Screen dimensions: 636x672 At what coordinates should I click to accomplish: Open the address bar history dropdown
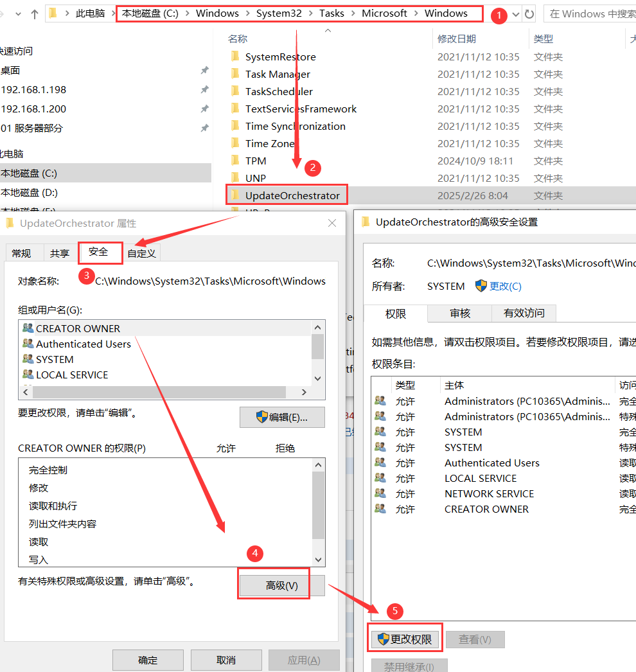(516, 15)
